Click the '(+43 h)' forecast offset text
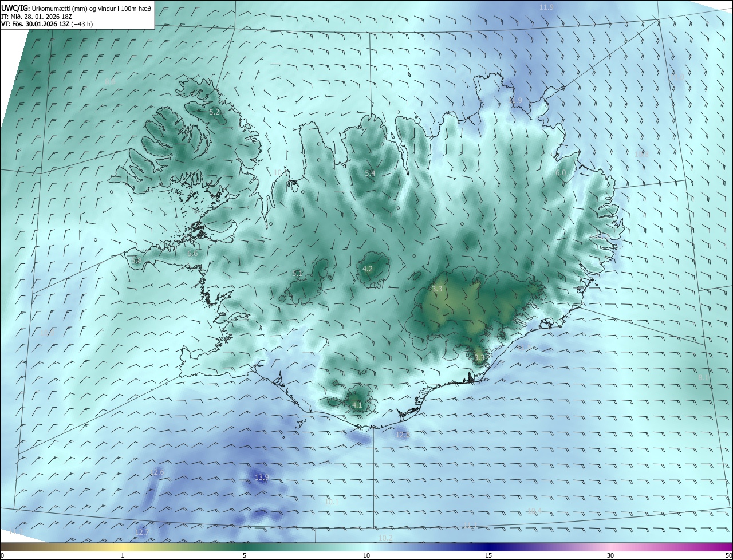This screenshot has width=733, height=560. (x=82, y=24)
